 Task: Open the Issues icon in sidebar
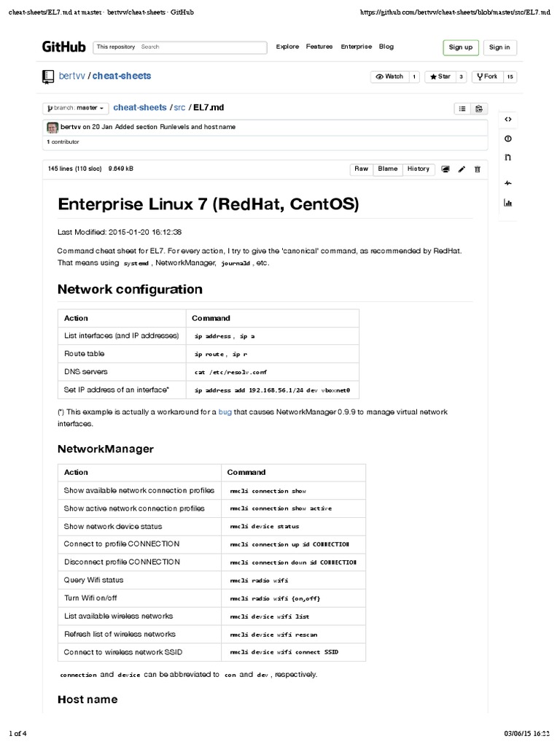pos(508,139)
